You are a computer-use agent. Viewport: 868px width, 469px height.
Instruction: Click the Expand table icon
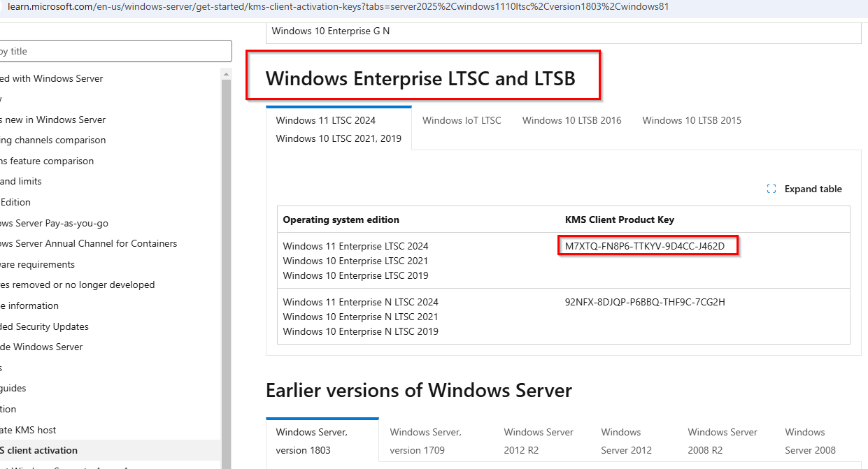[771, 189]
